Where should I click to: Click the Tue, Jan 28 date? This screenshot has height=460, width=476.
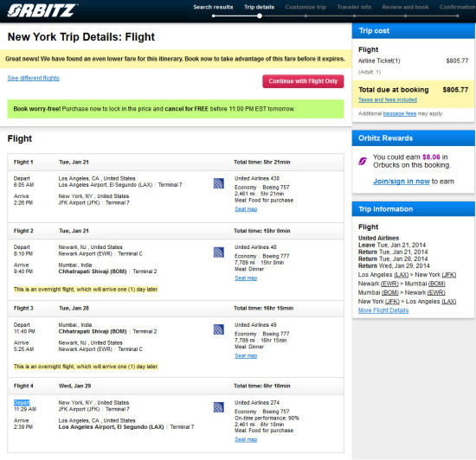pos(74,308)
